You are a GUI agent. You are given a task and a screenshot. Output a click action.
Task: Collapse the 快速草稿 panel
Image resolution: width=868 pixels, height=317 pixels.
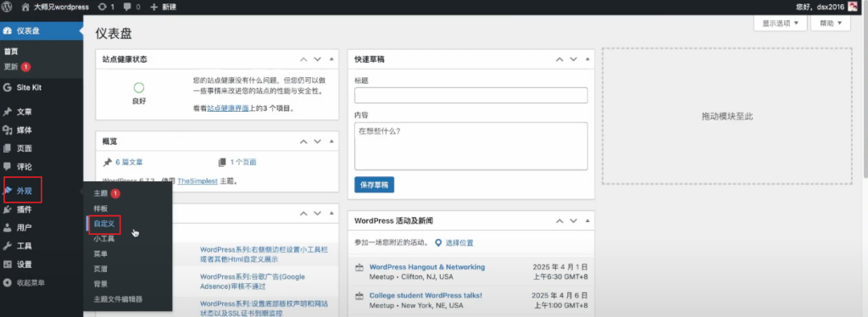pos(587,59)
